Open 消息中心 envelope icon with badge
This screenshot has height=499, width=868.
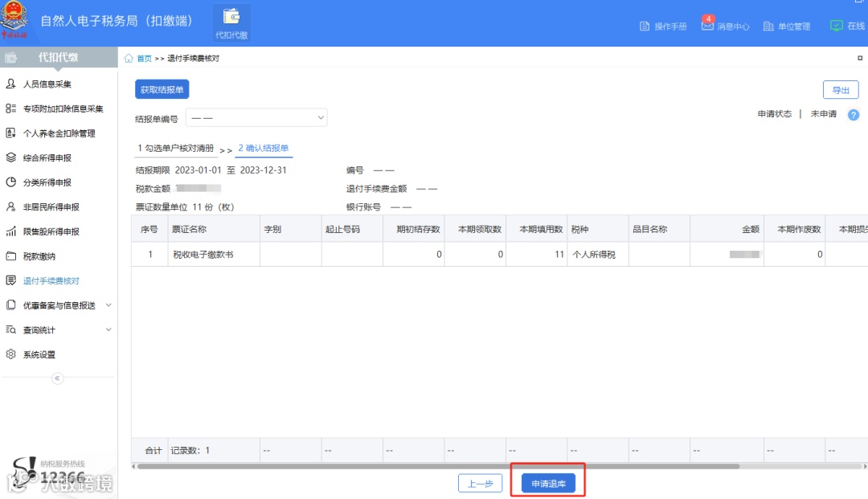[x=707, y=25]
